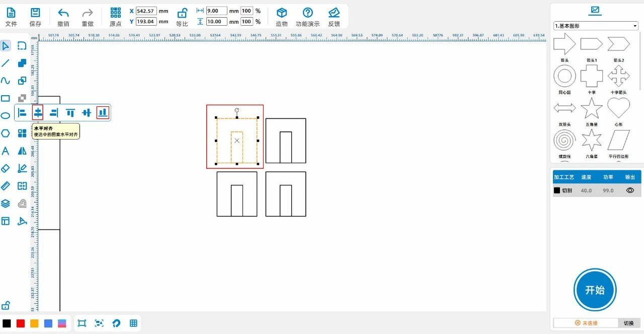The image size is (644, 334).
Task: Open the 基本图形 shape category dropdown
Action: click(x=595, y=26)
